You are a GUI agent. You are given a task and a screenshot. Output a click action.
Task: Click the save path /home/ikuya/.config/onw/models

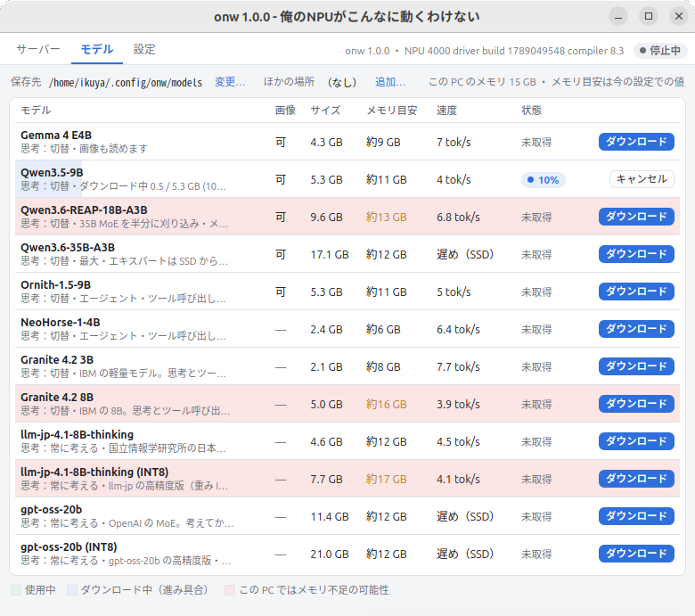tap(126, 83)
